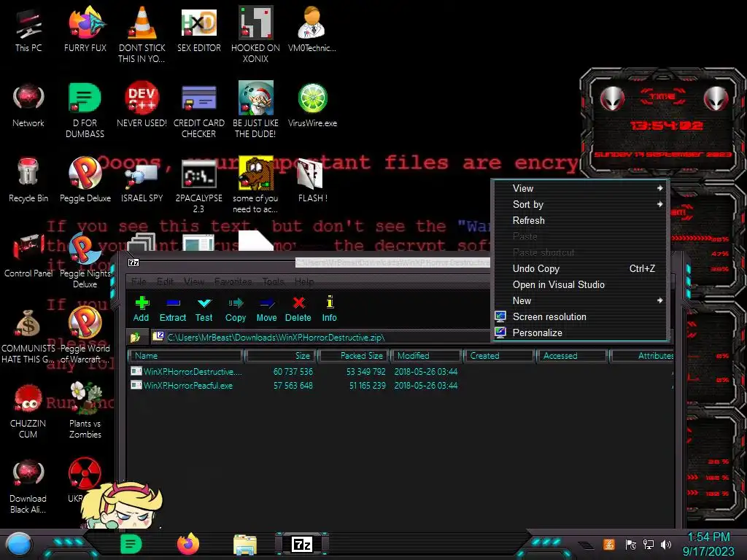Image resolution: width=747 pixels, height=560 pixels.
Task: Open the volume speaker tray icon
Action: (666, 544)
